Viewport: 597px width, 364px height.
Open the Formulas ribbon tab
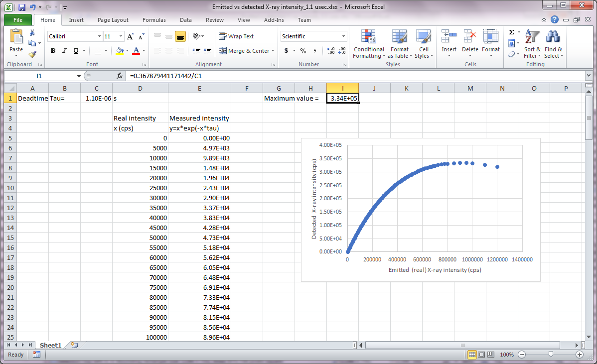(154, 20)
